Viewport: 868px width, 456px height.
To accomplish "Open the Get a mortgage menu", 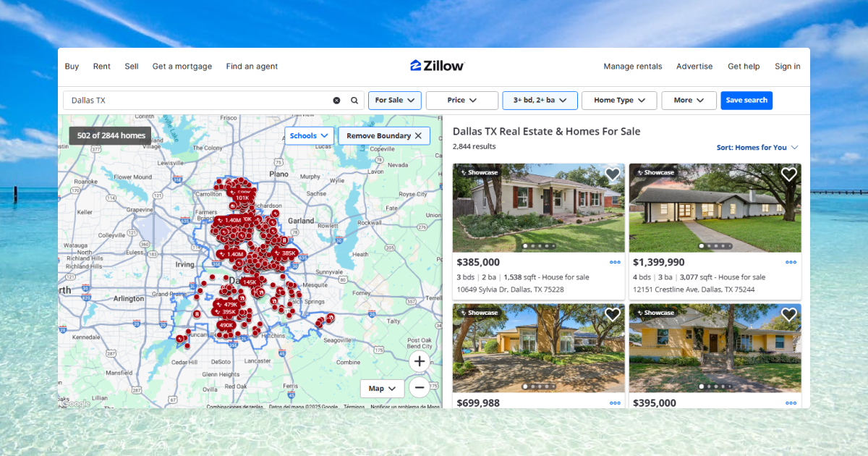I will 182,66.
